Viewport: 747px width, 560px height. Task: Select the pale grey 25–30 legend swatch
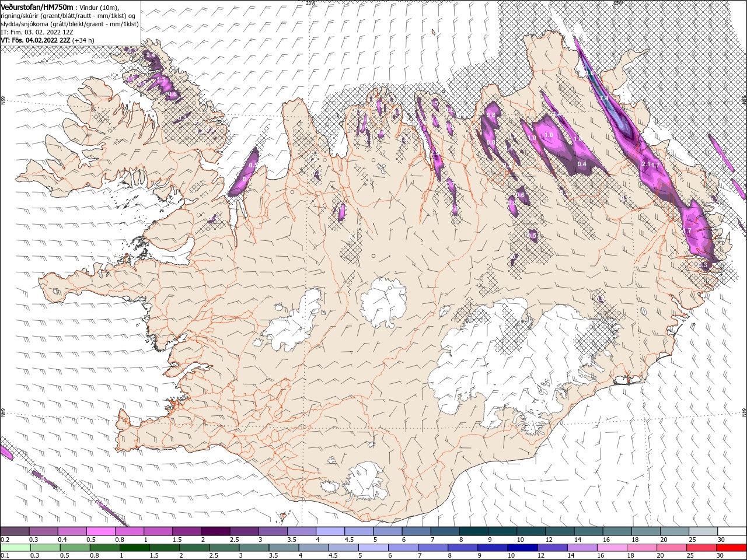pos(703,531)
